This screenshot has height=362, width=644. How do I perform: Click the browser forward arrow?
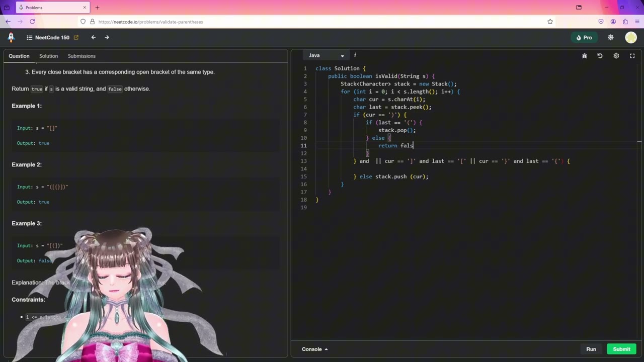pyautogui.click(x=20, y=22)
